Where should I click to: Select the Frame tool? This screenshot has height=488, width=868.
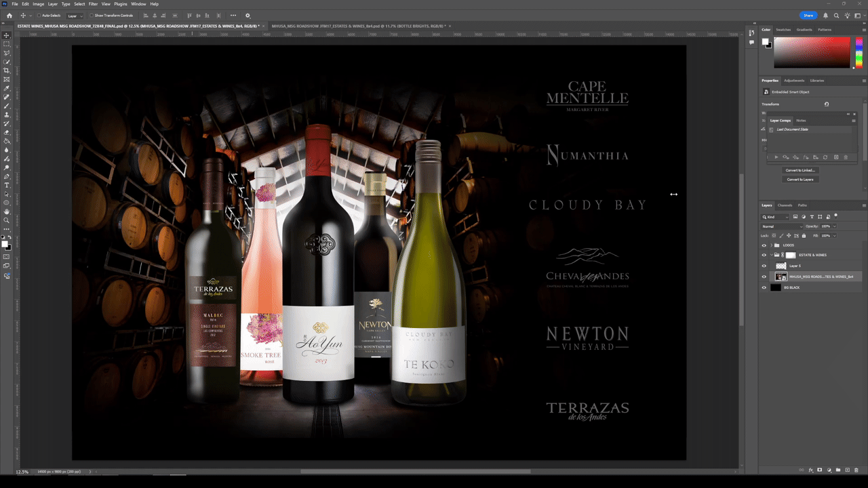[7, 79]
